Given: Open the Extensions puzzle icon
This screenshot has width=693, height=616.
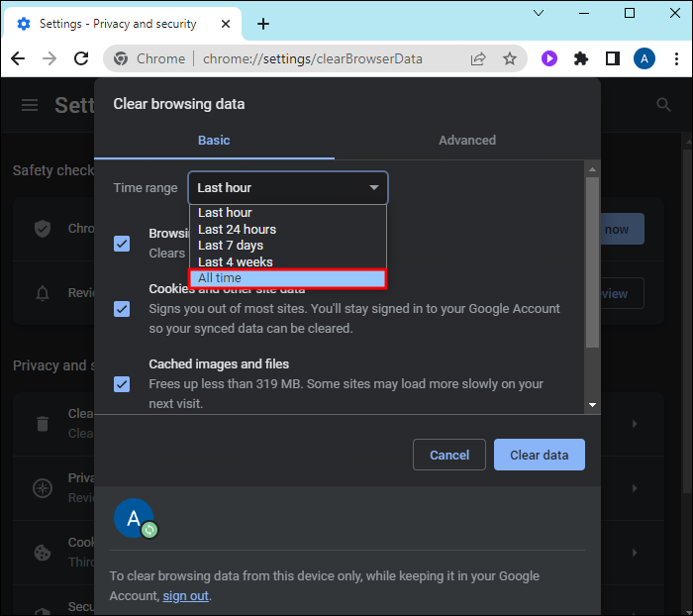Looking at the screenshot, I should pos(581,58).
